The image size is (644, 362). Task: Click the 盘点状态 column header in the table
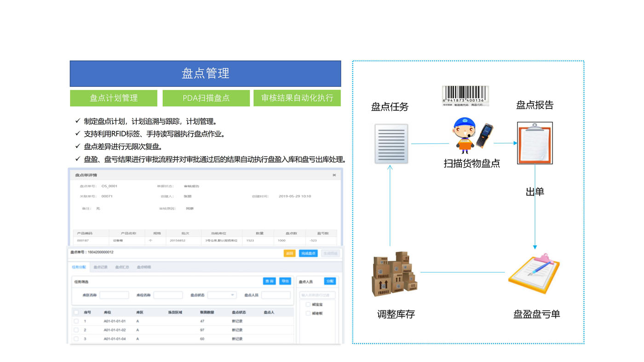tap(239, 312)
